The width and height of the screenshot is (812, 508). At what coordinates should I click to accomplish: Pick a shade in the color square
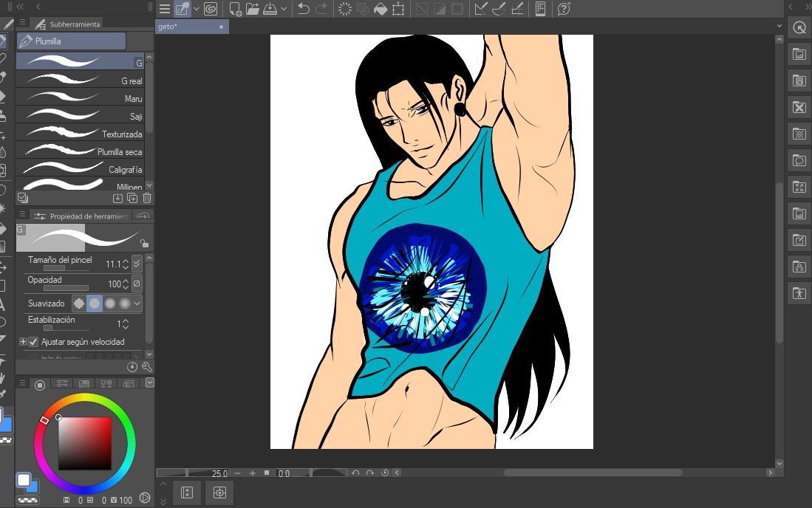click(x=85, y=443)
